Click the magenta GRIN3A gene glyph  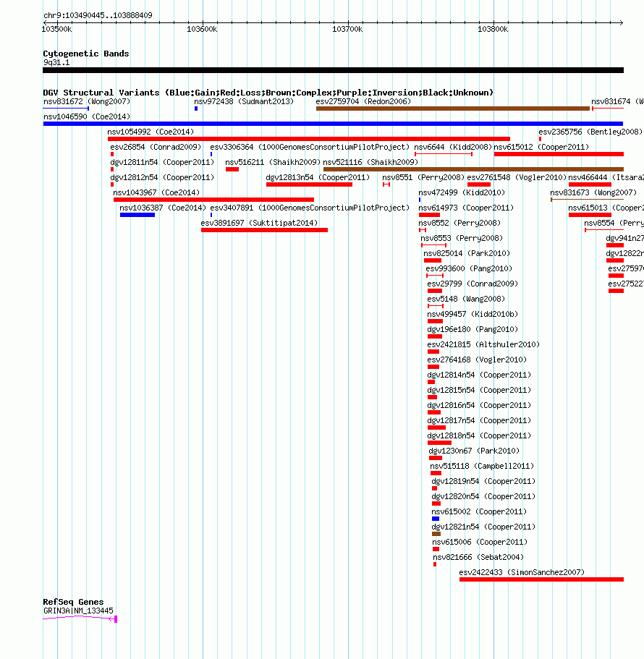tap(80, 618)
